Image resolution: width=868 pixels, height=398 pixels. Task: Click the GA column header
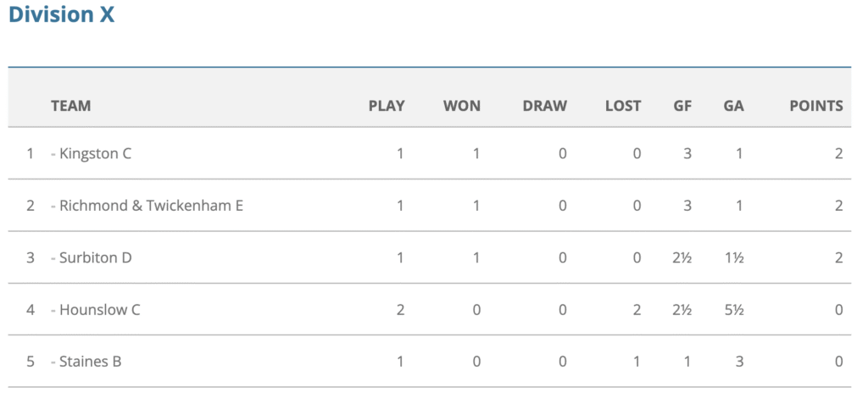[x=734, y=106]
